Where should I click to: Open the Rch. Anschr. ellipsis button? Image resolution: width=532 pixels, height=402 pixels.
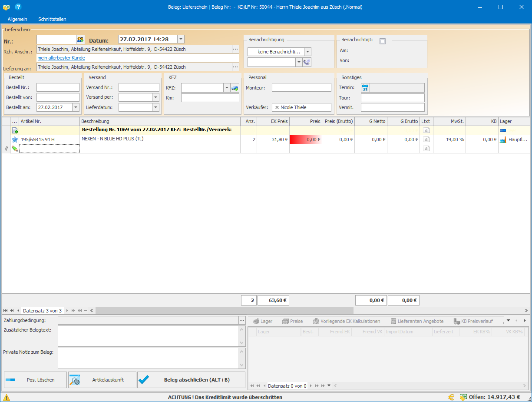(x=235, y=49)
